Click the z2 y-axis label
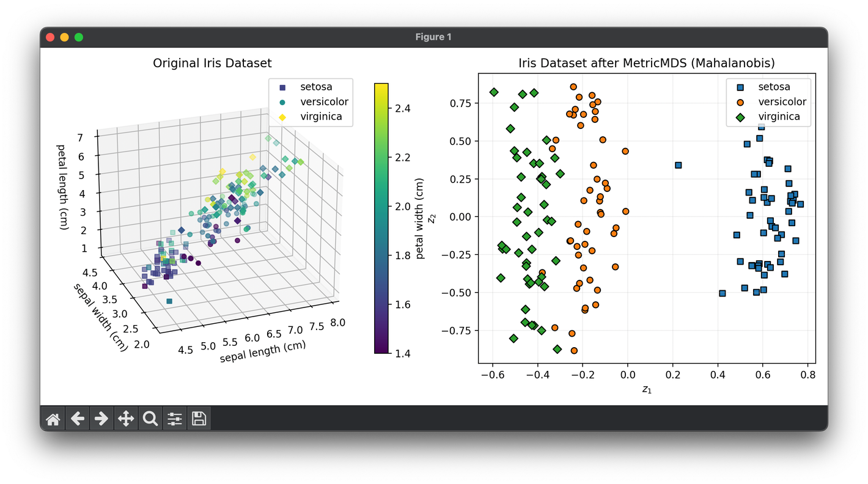 [432, 218]
